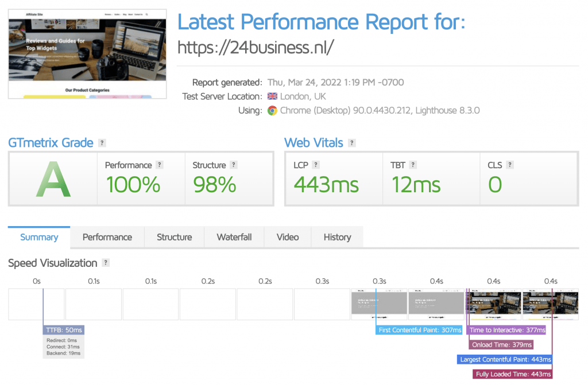The width and height of the screenshot is (588, 385).
Task: Click the TTFB: 50ms timeline marker
Action: [x=64, y=330]
